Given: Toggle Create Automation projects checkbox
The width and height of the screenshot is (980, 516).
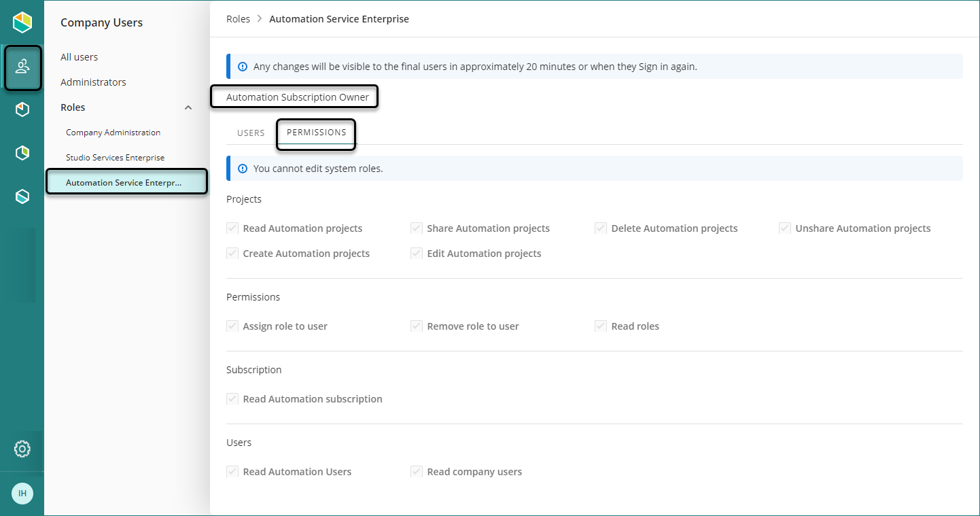Looking at the screenshot, I should 232,254.
